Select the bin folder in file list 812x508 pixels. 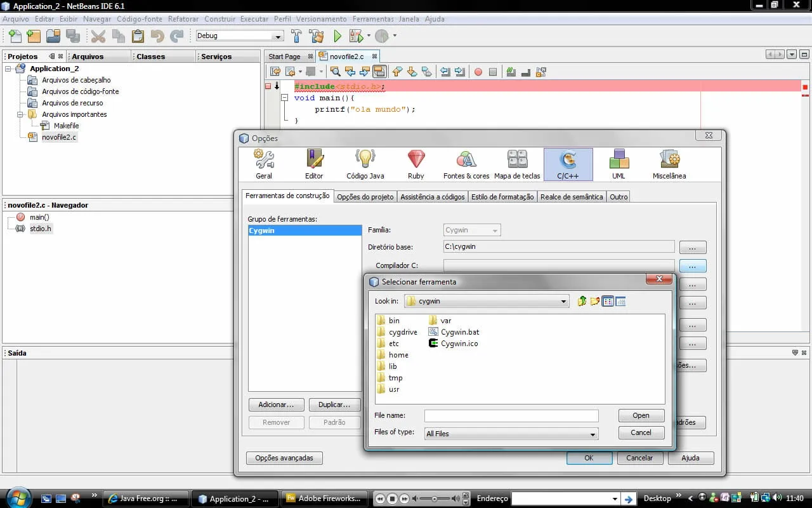pyautogui.click(x=388, y=321)
